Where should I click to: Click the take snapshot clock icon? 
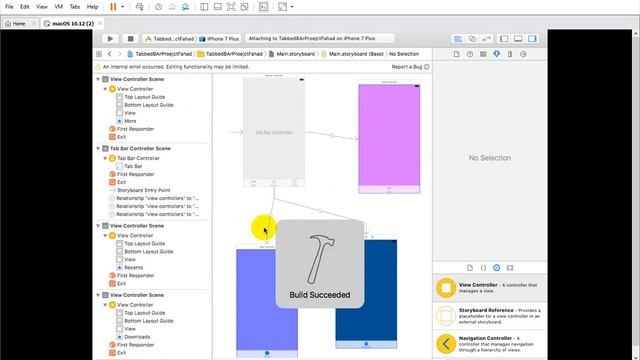click(x=158, y=7)
